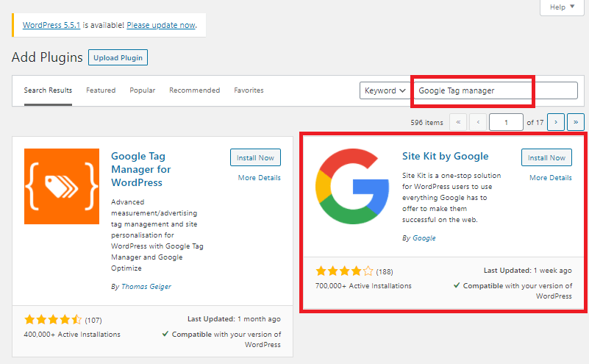Open the Favorites tab
The image size is (589, 364).
[249, 90]
